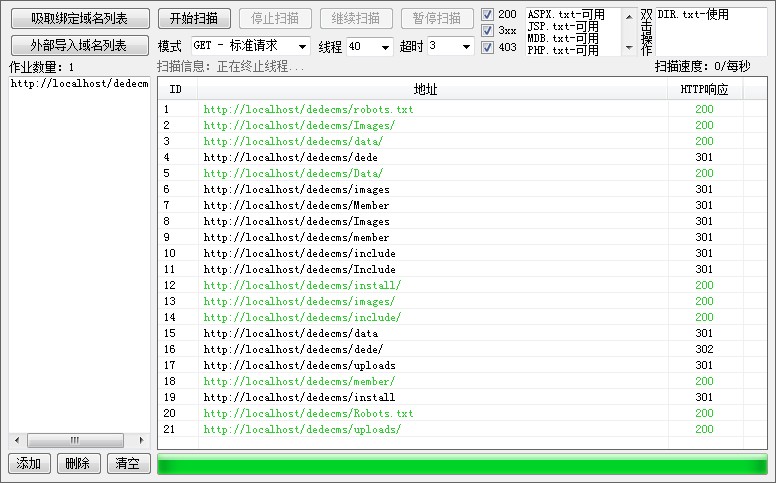Open the 模式 GET request dropdown
The image size is (776, 483).
point(251,47)
